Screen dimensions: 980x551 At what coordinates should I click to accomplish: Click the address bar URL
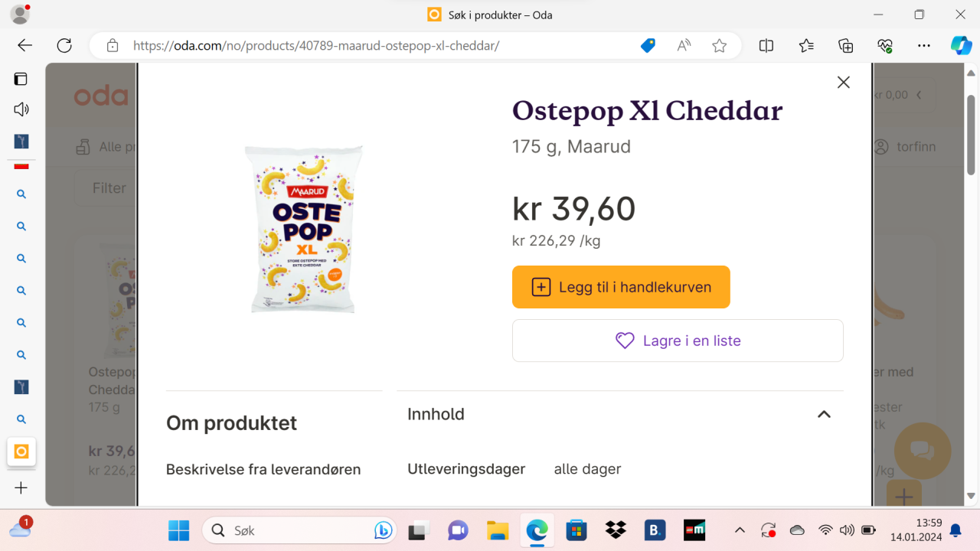click(316, 46)
